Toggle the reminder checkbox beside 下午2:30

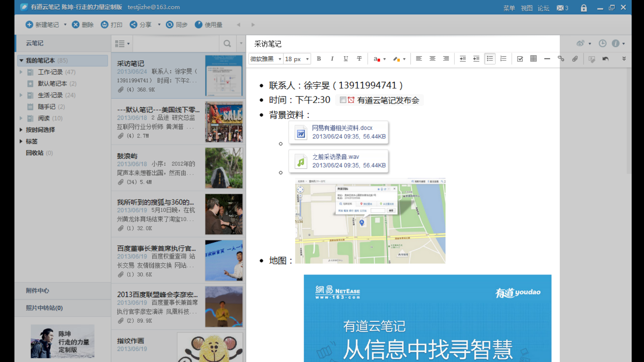coord(343,100)
